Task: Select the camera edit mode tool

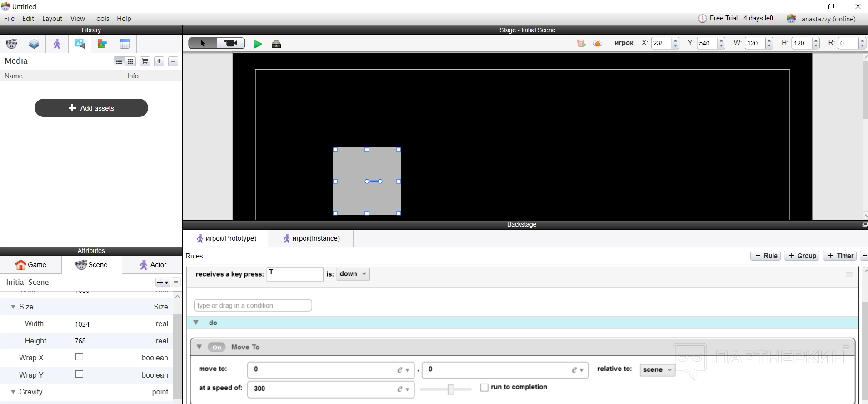Action: point(231,43)
